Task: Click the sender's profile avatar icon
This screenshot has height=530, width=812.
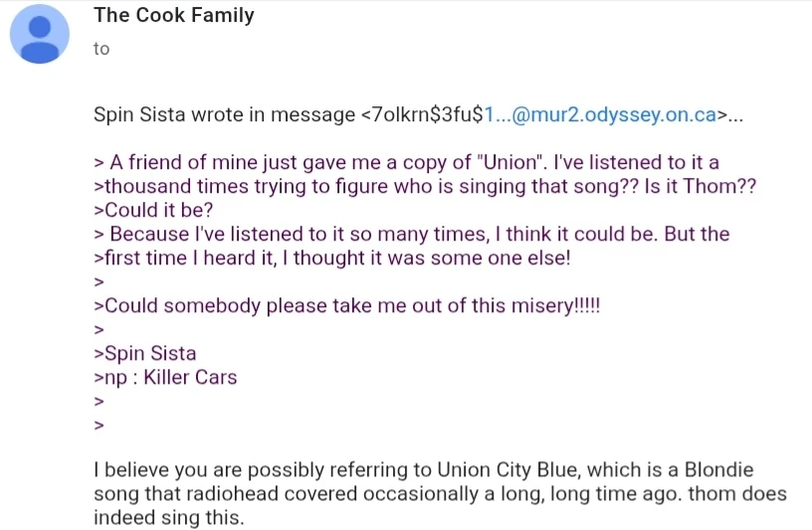Action: 40,33
